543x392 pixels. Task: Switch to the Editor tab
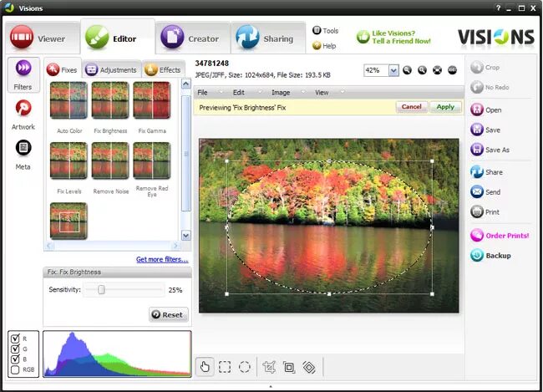point(118,37)
